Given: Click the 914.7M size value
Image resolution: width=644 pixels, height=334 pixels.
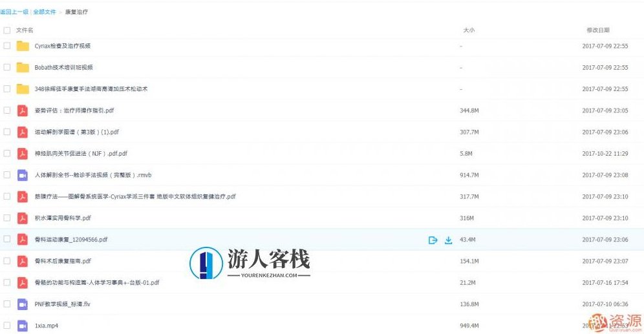Looking at the screenshot, I should pyautogui.click(x=469, y=175).
